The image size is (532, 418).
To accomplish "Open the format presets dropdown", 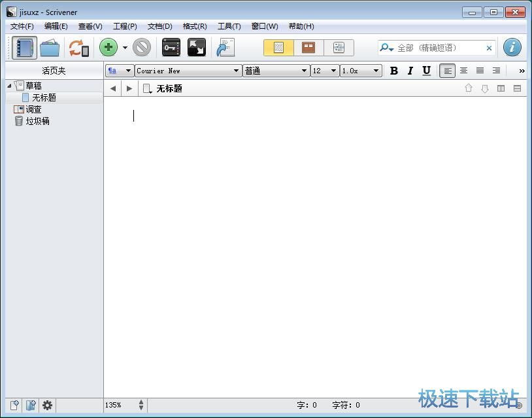I will pos(119,71).
